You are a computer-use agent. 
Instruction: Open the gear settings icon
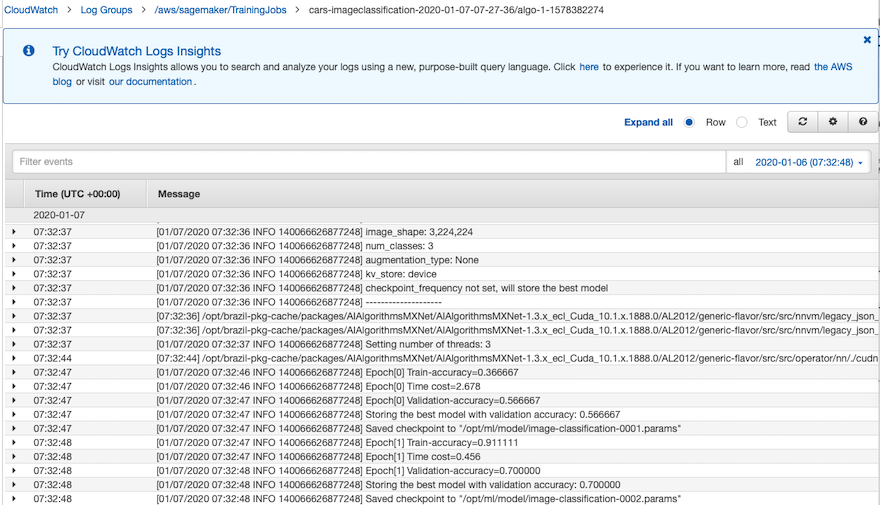tap(833, 122)
